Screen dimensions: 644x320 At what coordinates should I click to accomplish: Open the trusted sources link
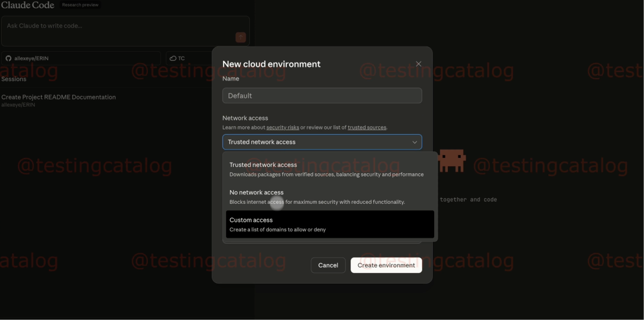367,128
